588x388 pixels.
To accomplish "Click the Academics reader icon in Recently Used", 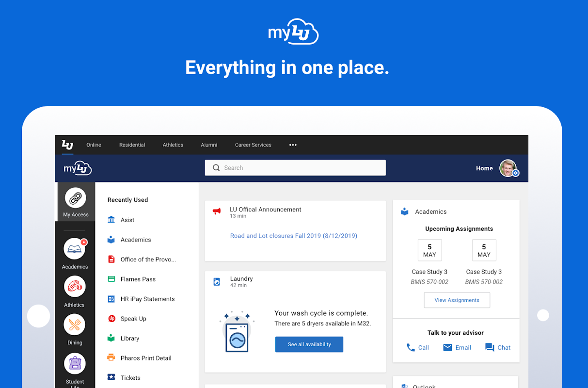I will click(111, 240).
